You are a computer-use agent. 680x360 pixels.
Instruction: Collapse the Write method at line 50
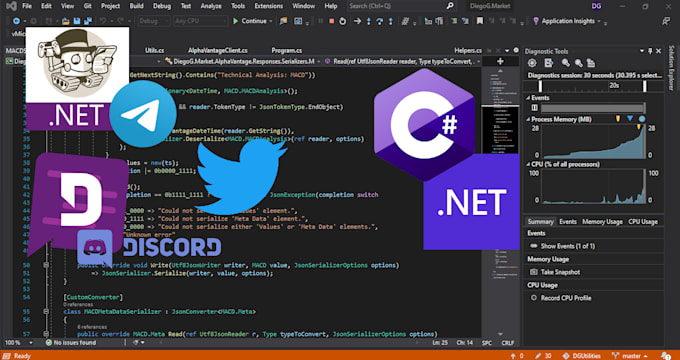click(x=46, y=265)
